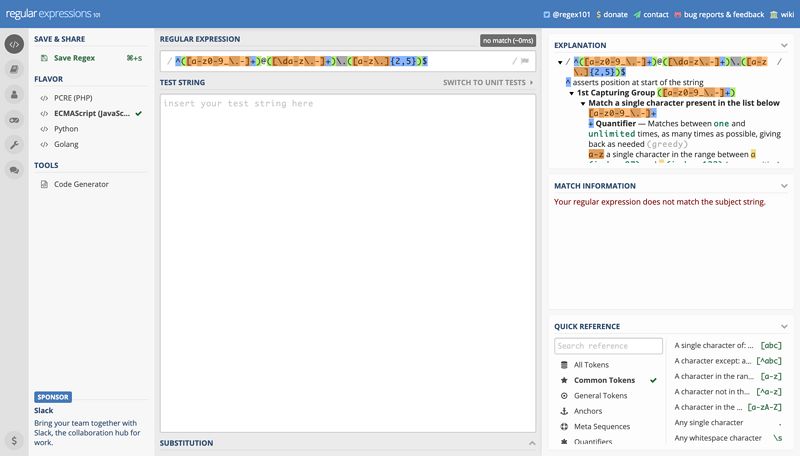The width and height of the screenshot is (800, 456).
Task: Select the [a-zA-Z] range token
Action: click(728, 407)
